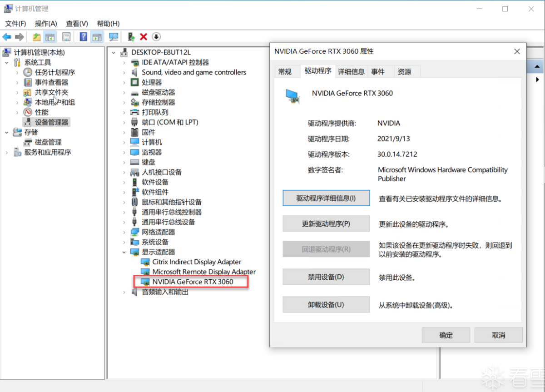545x392 pixels.
Task: Click 驱动程序详细信息(I) button
Action: (326, 198)
